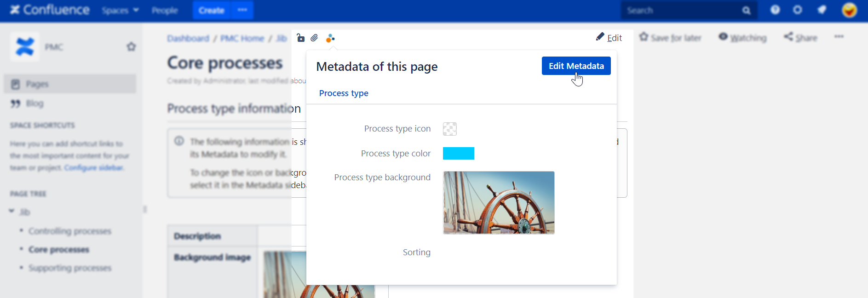Open the Help question mark icon
Viewport: 868px width, 298px height.
click(x=775, y=10)
